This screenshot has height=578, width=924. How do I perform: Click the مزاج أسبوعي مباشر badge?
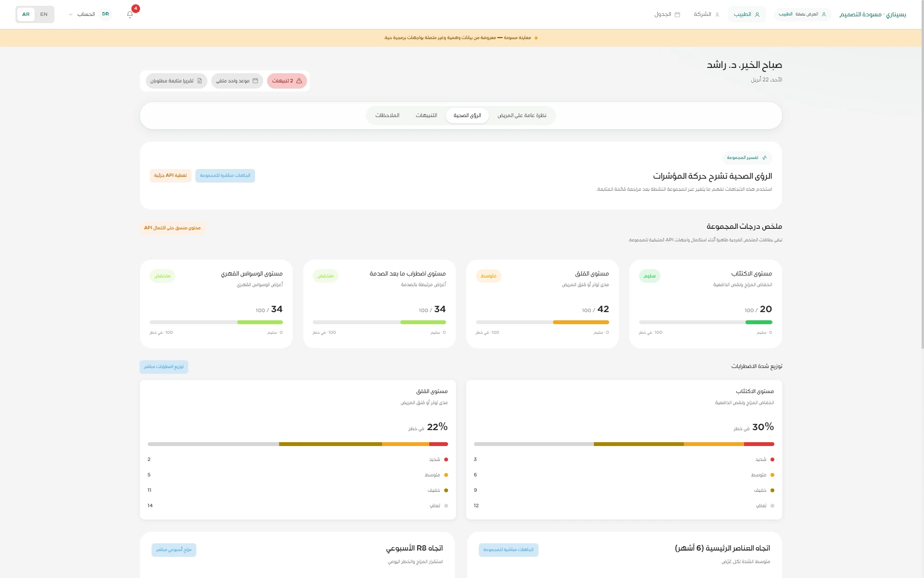click(174, 550)
